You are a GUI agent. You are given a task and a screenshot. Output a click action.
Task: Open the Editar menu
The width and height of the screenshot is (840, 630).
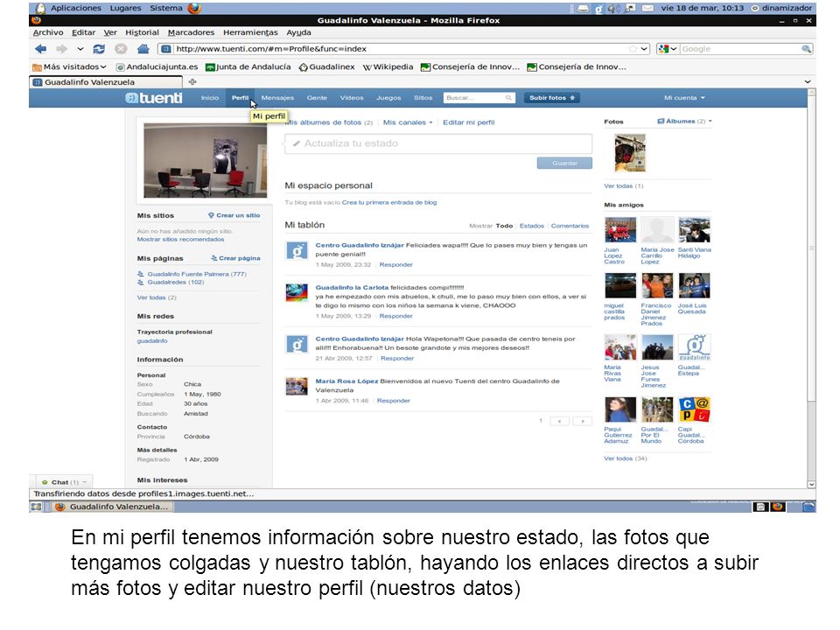click(x=83, y=32)
